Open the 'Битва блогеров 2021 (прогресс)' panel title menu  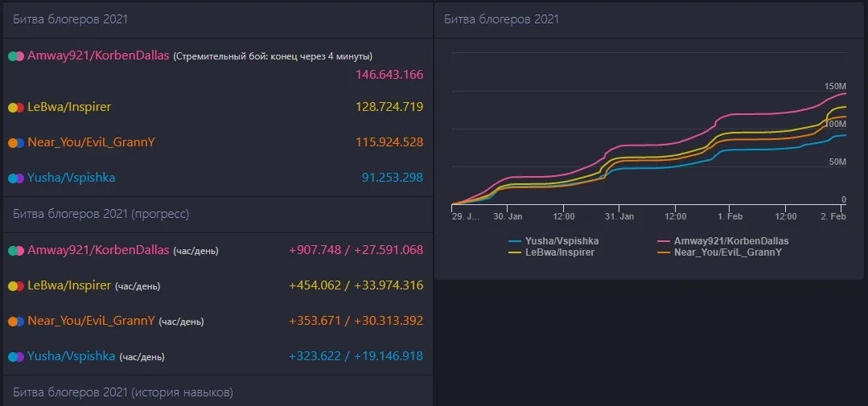(101, 214)
